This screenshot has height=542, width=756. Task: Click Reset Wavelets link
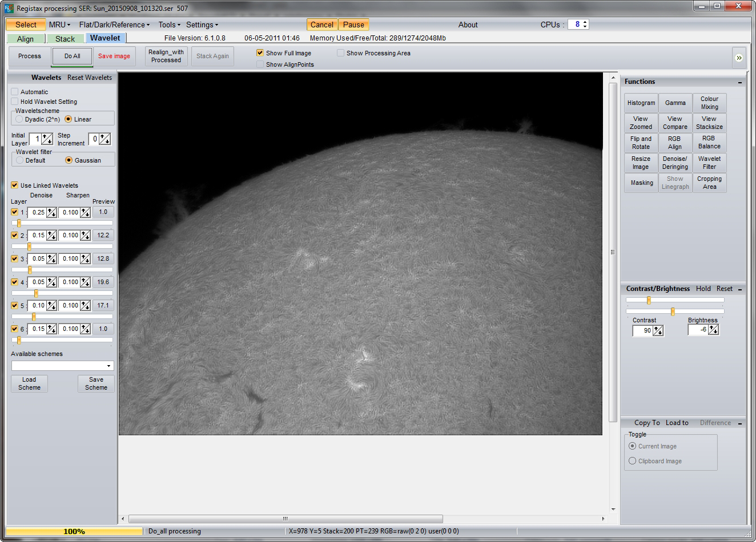click(90, 78)
